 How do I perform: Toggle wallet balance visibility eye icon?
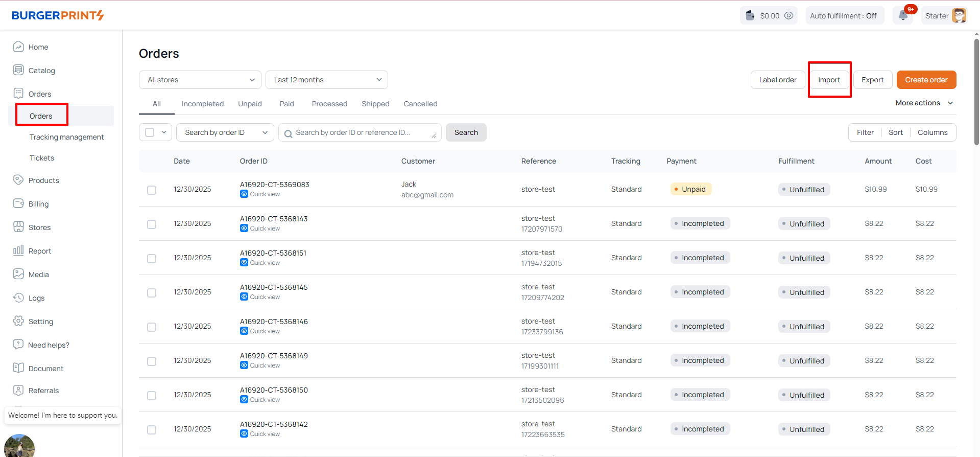pyautogui.click(x=788, y=15)
